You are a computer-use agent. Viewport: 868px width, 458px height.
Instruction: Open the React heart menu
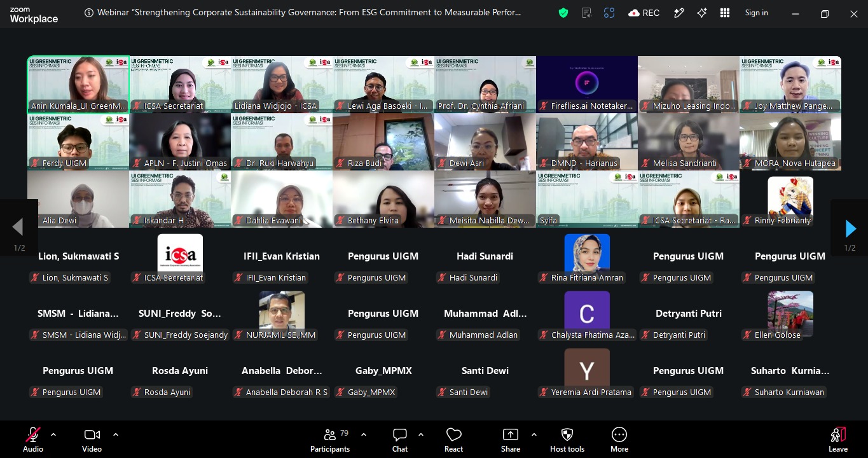coord(454,440)
